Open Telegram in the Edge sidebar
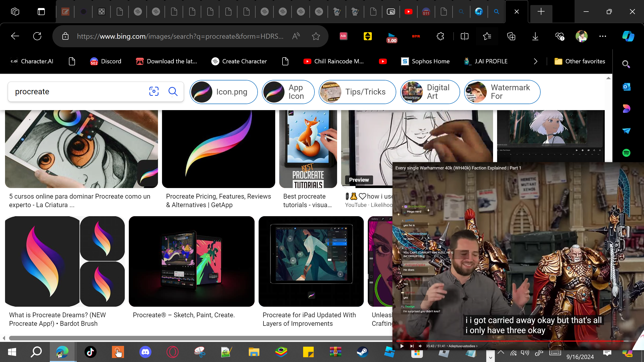This screenshot has height=362, width=644. tap(626, 131)
